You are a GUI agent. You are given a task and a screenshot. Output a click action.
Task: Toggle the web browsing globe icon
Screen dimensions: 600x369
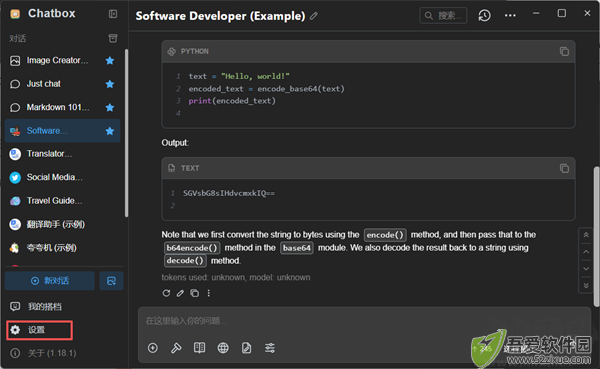(x=223, y=348)
